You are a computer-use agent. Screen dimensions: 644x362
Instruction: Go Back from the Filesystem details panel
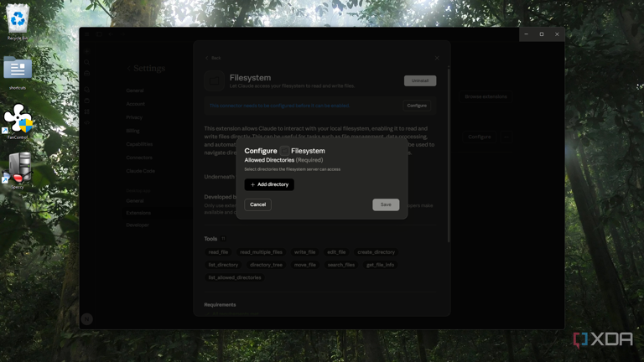[x=213, y=58]
